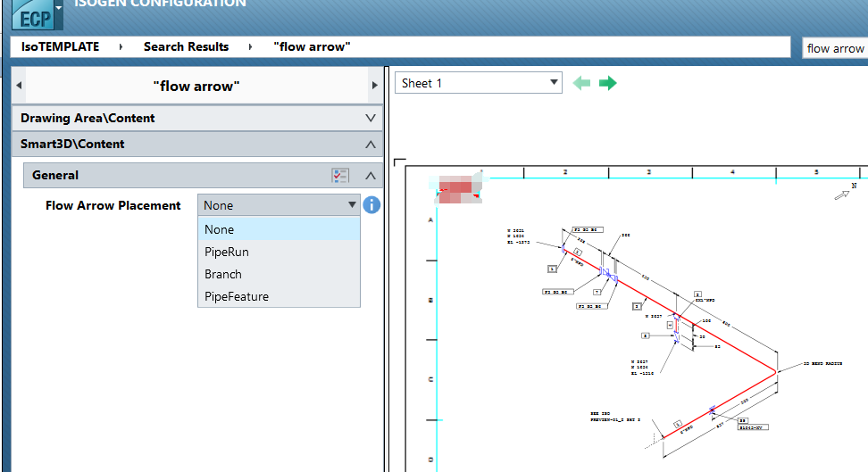Open the Sheet 1 dropdown
This screenshot has height=472, width=868.
point(479,83)
